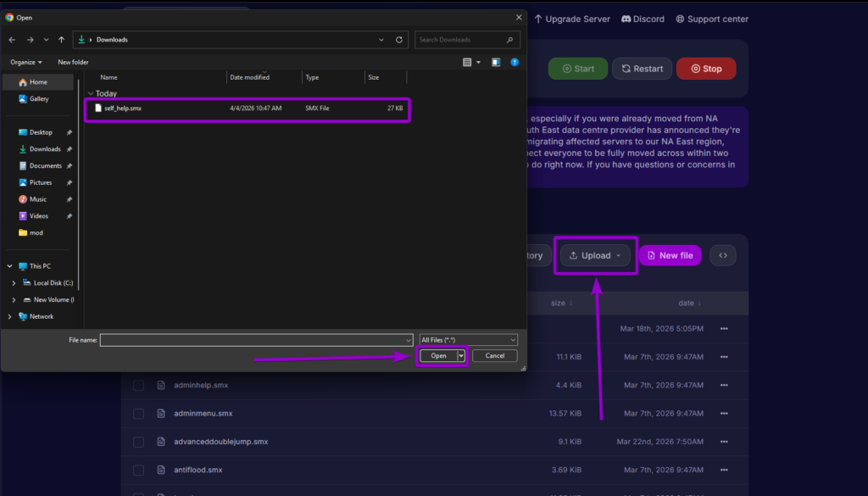The image size is (868, 496).
Task: Open the All Files type dropdown
Action: coord(467,339)
